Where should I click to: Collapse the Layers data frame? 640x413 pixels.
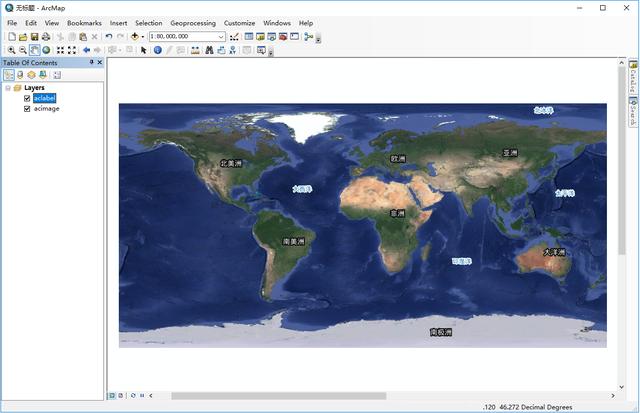(x=8, y=88)
